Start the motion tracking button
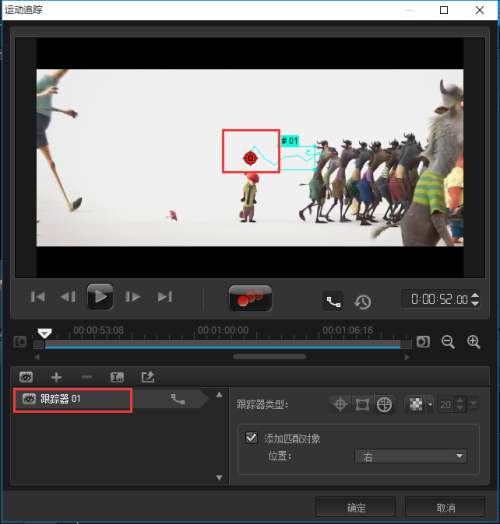The height and width of the screenshot is (524, 500). coord(250,298)
